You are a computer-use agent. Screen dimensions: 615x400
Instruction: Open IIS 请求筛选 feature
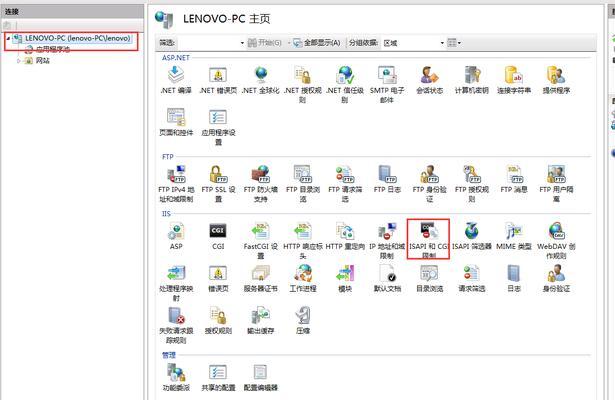tap(472, 278)
